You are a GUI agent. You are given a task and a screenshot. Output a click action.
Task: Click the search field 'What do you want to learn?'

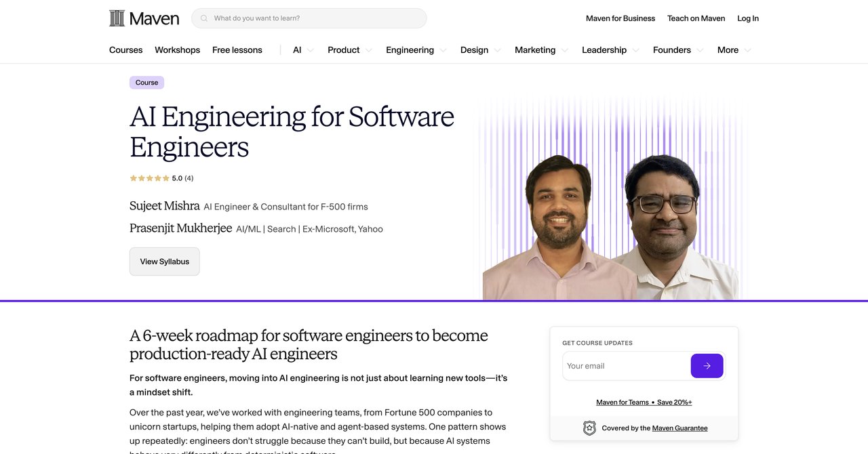pyautogui.click(x=309, y=18)
